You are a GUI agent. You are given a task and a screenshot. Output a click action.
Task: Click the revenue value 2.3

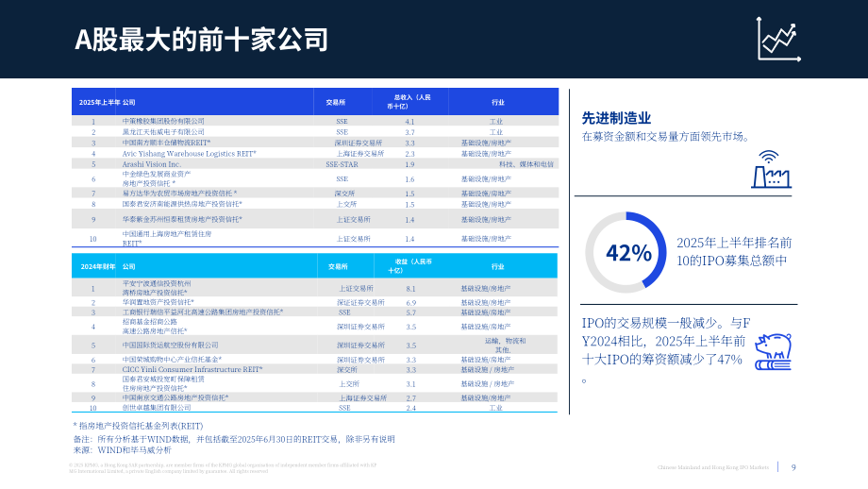(x=409, y=154)
